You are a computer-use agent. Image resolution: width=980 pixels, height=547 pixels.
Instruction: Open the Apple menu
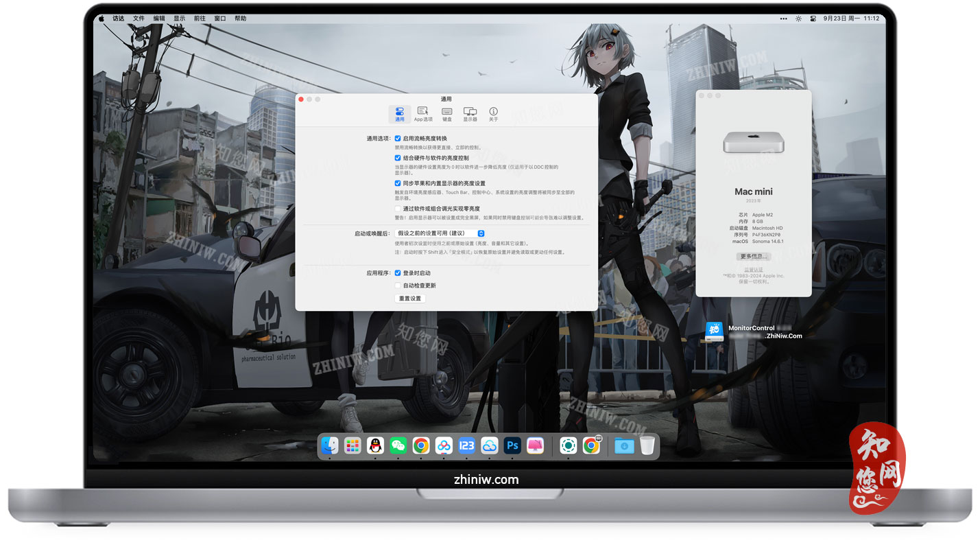[x=101, y=19]
